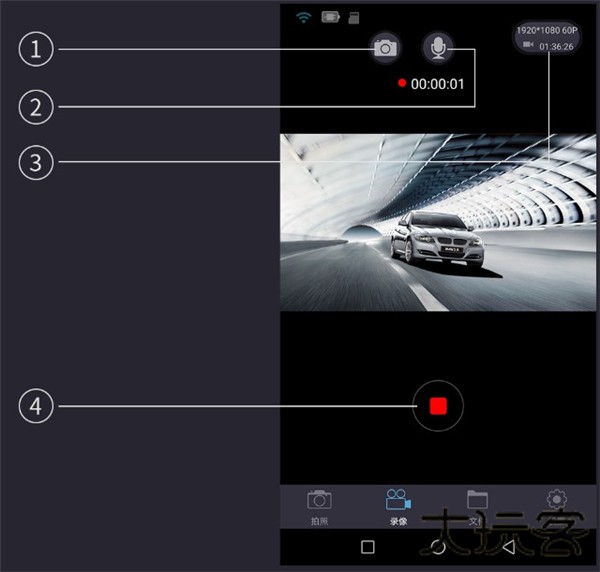Click the numbered callout 2 circle

(36, 107)
